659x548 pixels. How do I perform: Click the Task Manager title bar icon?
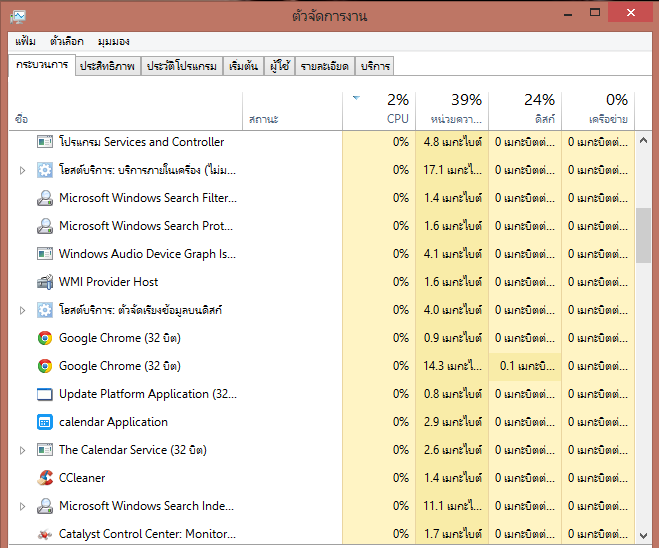point(18,16)
